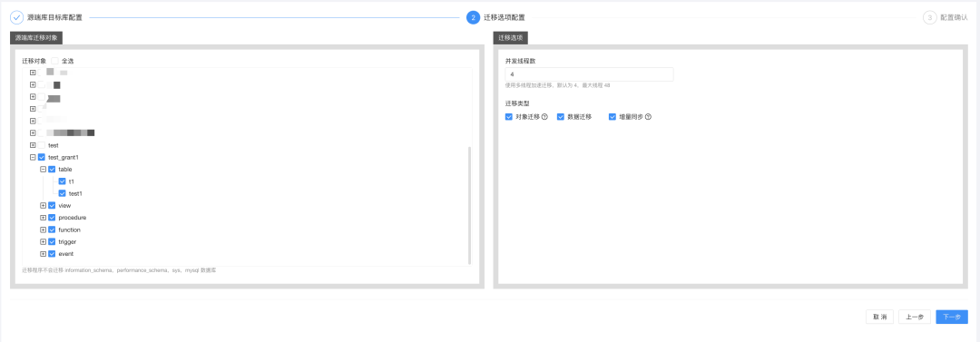Expand the trigger node
The height and width of the screenshot is (342, 980).
44,242
